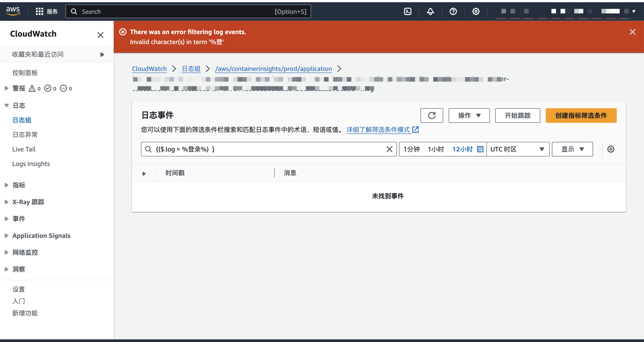Select 日志组 in the sidebar
Image resolution: width=644 pixels, height=342 pixels.
(22, 120)
